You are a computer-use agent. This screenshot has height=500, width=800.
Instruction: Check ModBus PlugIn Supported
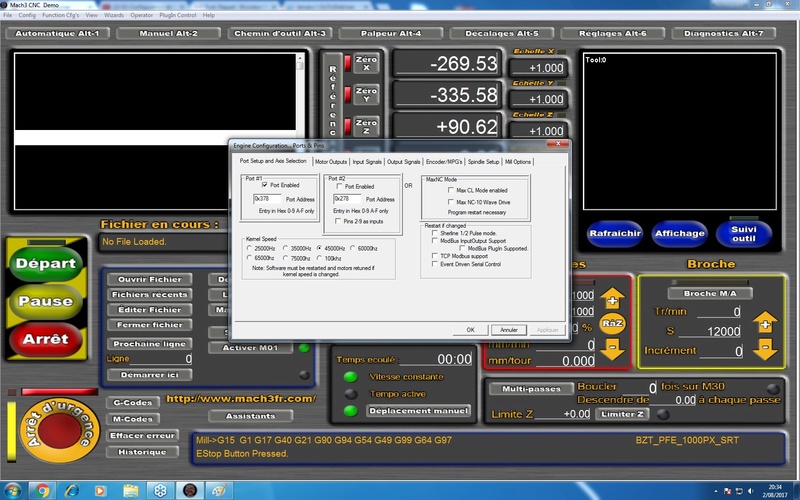click(462, 248)
